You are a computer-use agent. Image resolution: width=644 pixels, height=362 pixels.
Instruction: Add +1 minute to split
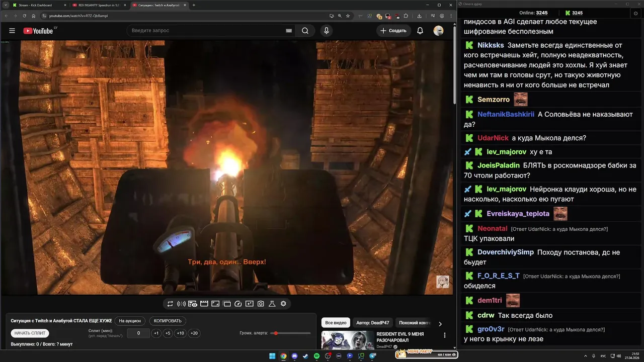point(156,333)
